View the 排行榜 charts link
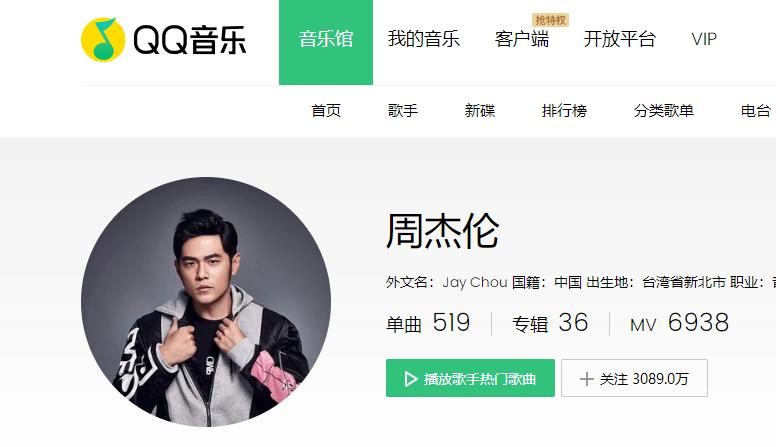 tap(564, 110)
